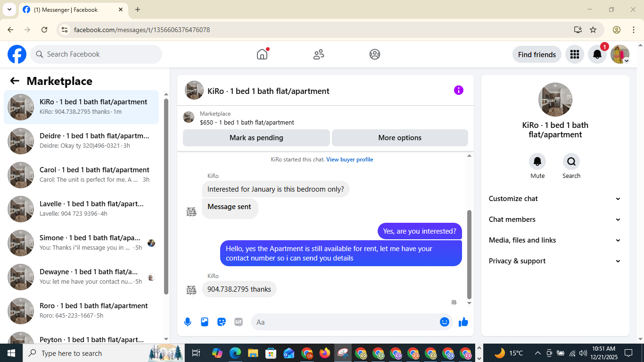Image resolution: width=644 pixels, height=362 pixels.
Task: Choose a GIF using the GIF icon
Action: pyautogui.click(x=239, y=322)
